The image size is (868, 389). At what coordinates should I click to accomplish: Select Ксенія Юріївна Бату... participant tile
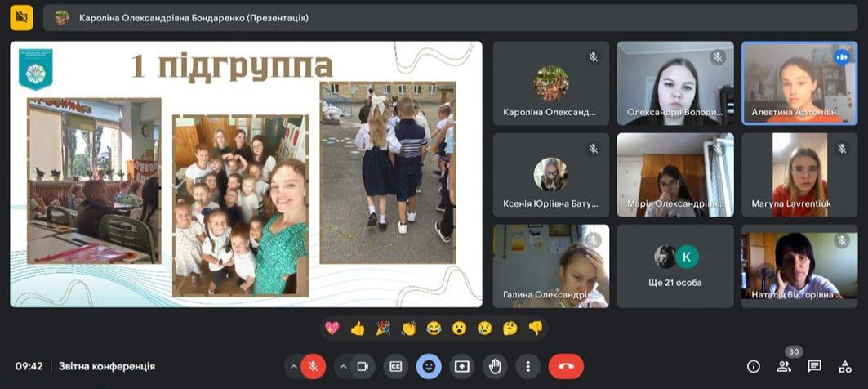pyautogui.click(x=551, y=175)
